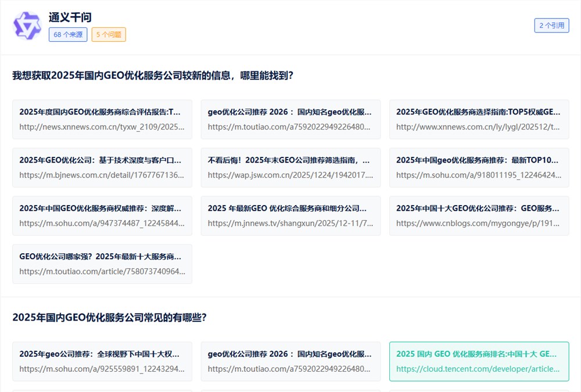Open the 5 个问题 questions badge
581x392 pixels.
(108, 35)
